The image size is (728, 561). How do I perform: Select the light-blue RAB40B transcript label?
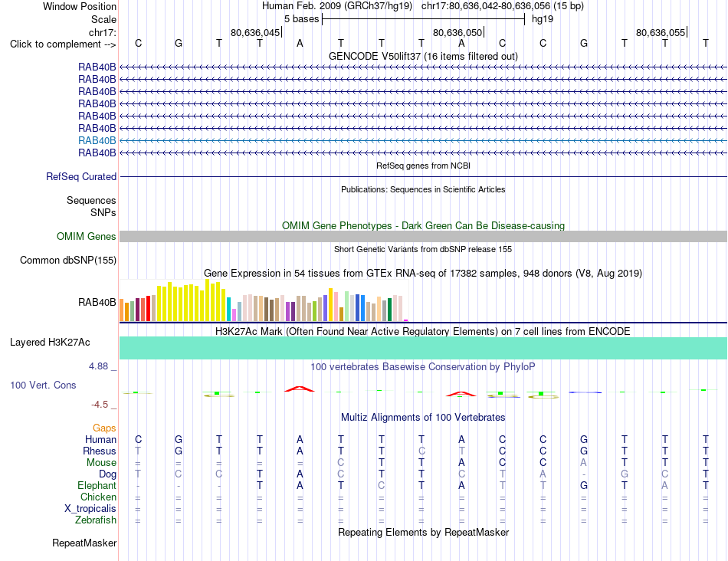click(x=97, y=140)
